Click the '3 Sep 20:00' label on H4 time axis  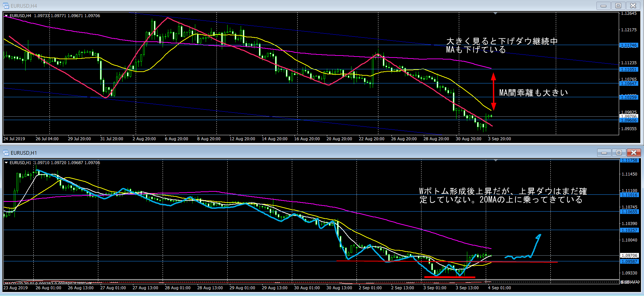point(499,139)
